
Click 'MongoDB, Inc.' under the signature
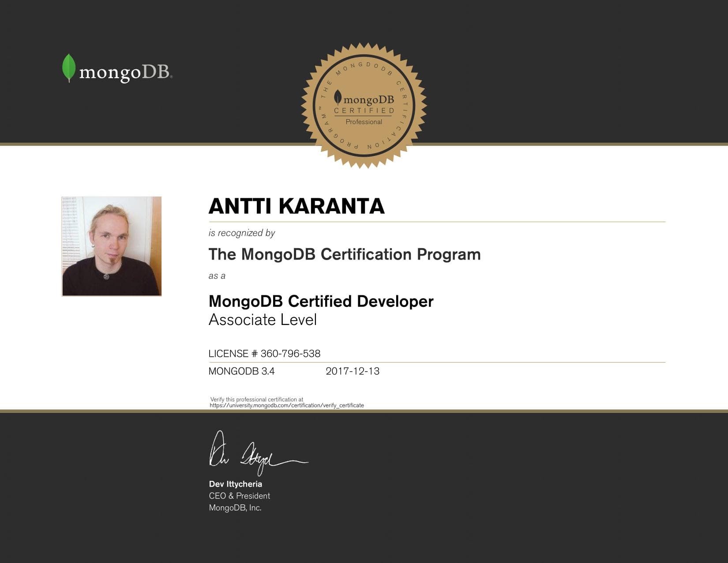[235, 508]
